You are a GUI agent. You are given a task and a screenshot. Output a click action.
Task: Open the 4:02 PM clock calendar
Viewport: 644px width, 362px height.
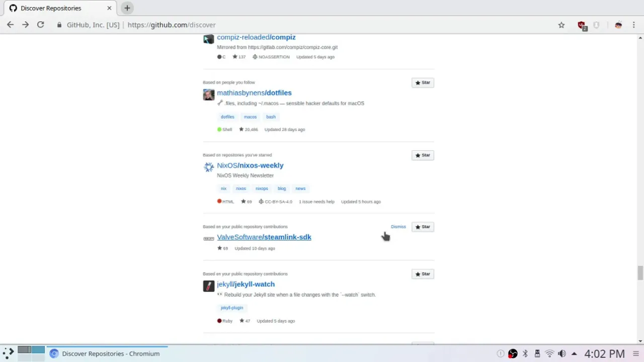point(604,353)
